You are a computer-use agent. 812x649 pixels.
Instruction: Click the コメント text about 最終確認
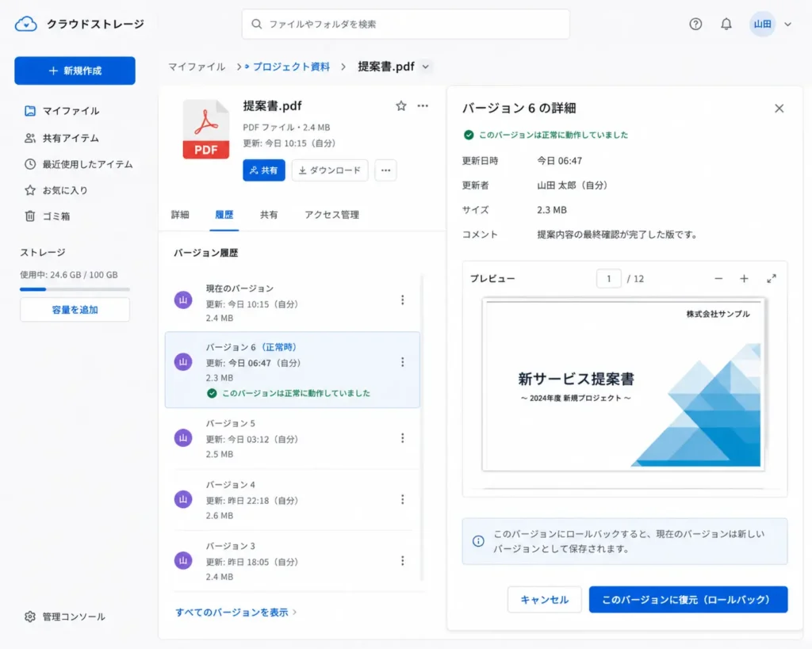point(617,235)
